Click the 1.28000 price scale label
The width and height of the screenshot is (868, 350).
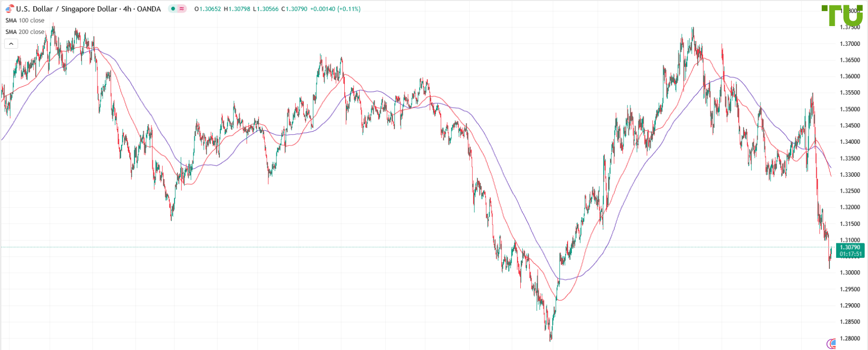click(850, 338)
